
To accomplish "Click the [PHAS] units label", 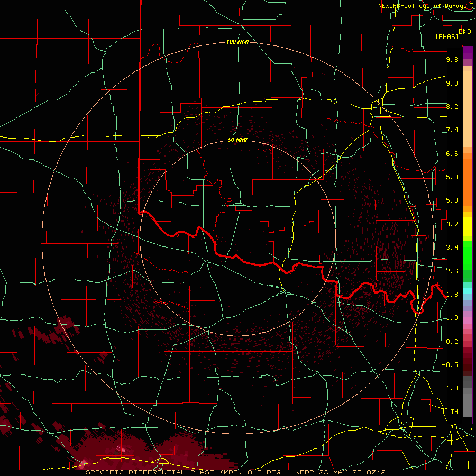I will click(447, 37).
